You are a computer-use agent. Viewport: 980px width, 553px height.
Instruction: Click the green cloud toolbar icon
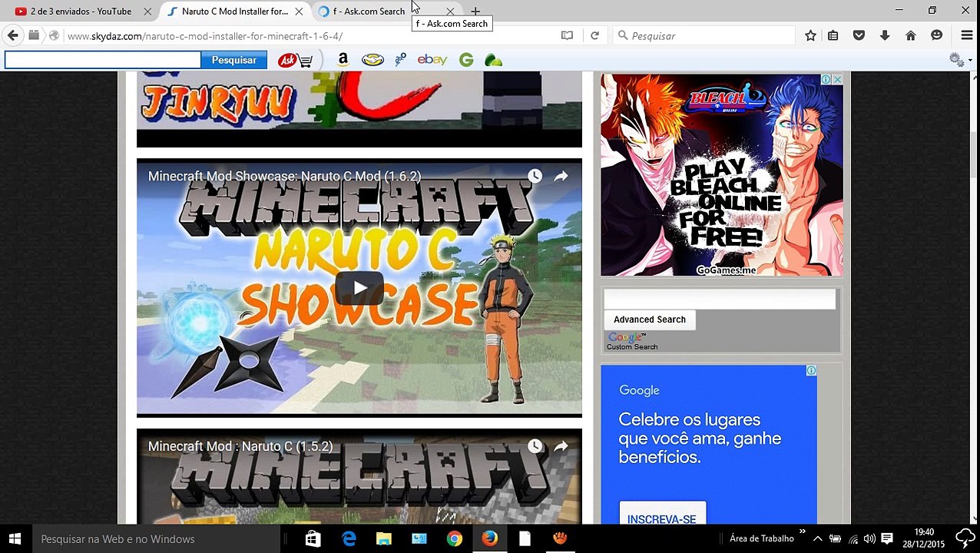(x=494, y=60)
